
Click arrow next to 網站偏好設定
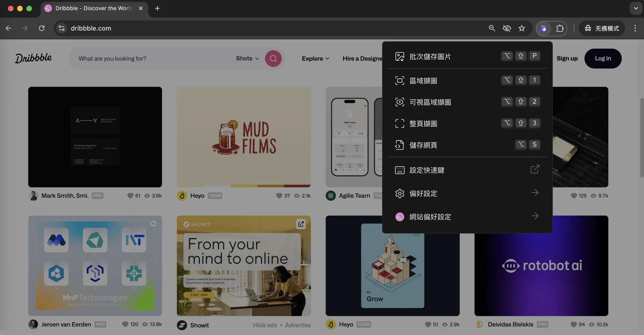coord(535,216)
